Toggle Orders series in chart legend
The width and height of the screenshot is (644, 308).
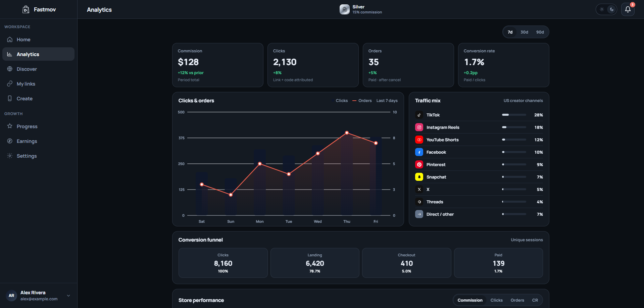click(362, 101)
